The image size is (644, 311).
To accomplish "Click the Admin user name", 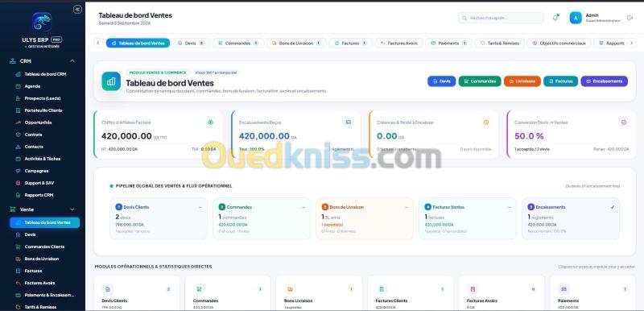I will point(592,15).
